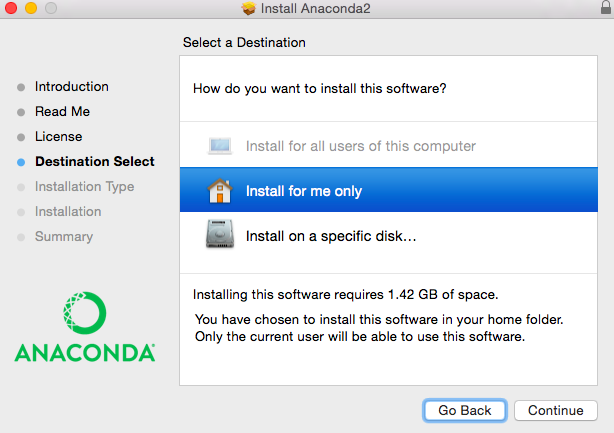This screenshot has width=614, height=433.
Task: Jump to the License step
Action: pyautogui.click(x=58, y=137)
